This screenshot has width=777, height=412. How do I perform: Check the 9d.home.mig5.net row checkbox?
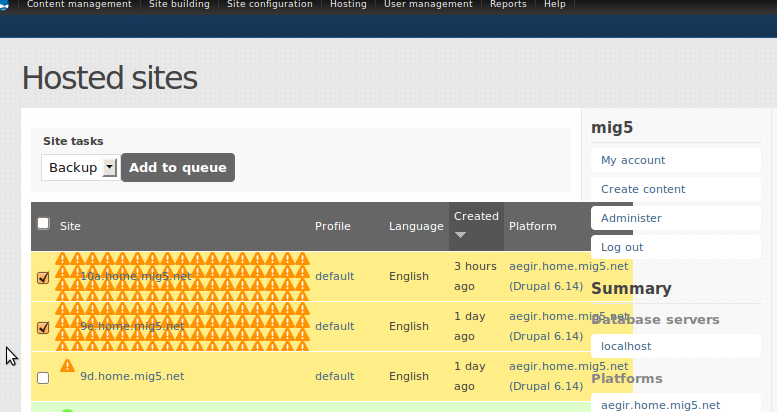point(43,378)
